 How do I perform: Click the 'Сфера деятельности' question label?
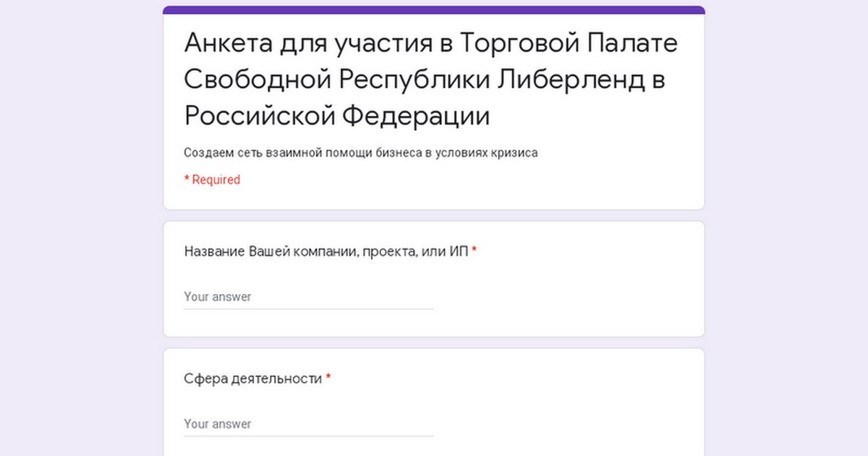click(252, 379)
